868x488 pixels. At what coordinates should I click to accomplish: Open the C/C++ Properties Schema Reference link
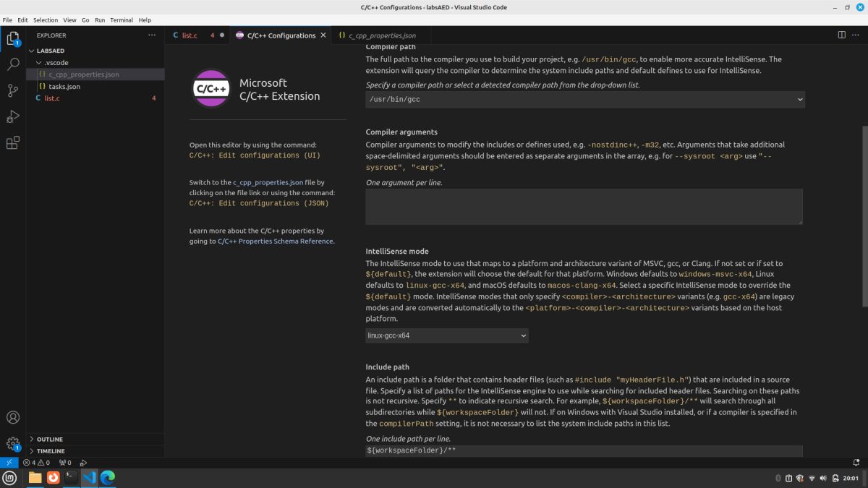click(x=275, y=241)
